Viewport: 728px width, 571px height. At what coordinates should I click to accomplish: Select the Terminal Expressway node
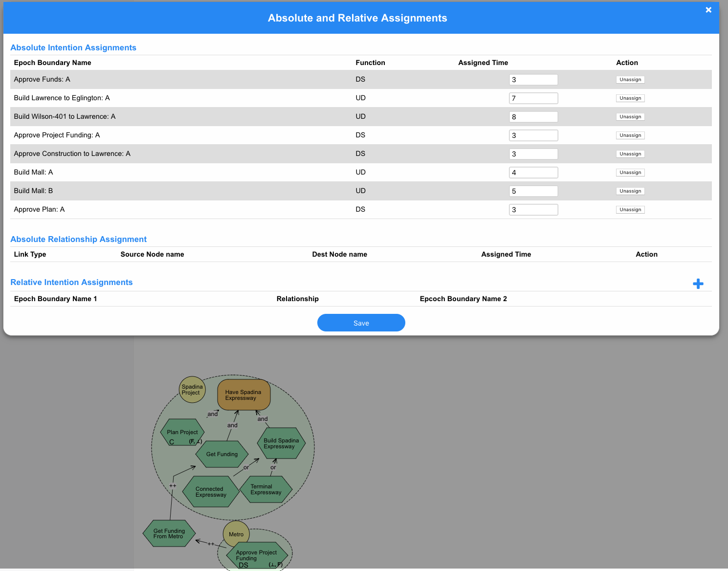pyautogui.click(x=266, y=489)
